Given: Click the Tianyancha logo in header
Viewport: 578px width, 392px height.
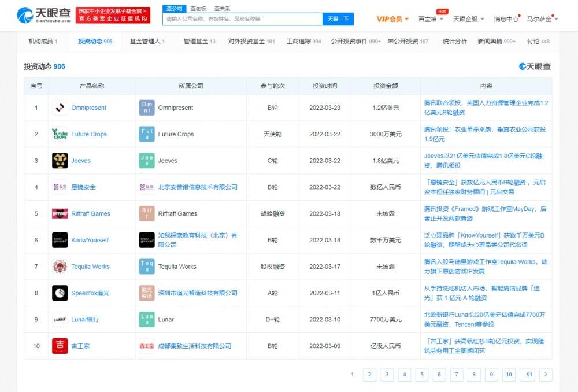Looking at the screenshot, I should pos(44,16).
